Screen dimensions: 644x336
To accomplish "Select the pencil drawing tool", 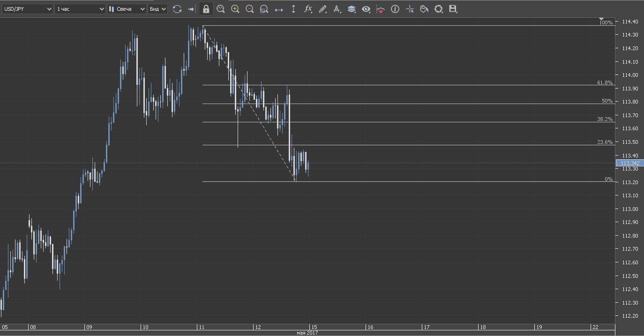I will pyautogui.click(x=322, y=9).
